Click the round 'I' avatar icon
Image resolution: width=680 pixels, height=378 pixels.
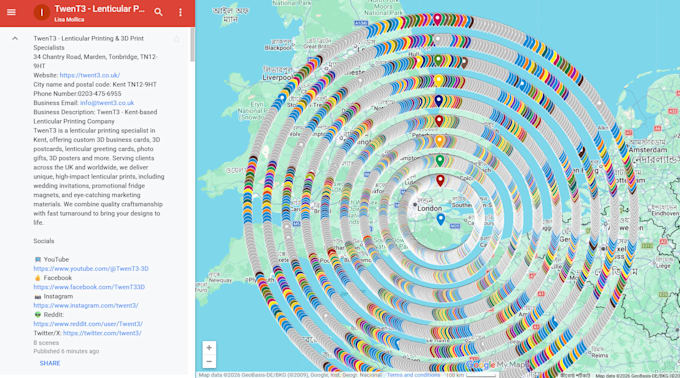tap(42, 13)
